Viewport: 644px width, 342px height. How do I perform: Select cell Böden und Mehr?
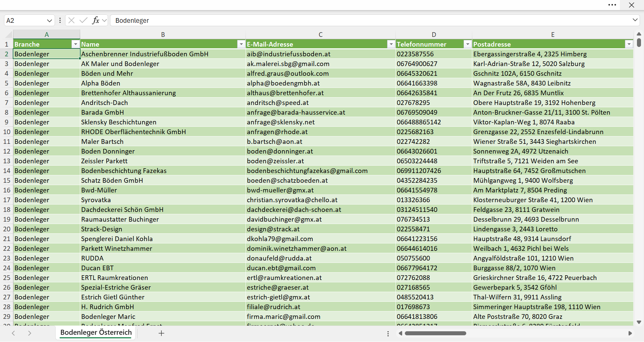point(163,73)
